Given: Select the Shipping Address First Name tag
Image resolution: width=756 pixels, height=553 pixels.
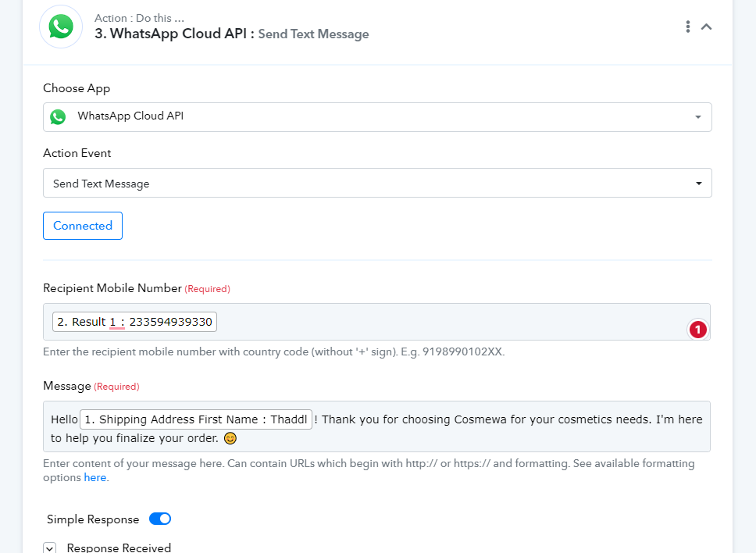Looking at the screenshot, I should 196,419.
